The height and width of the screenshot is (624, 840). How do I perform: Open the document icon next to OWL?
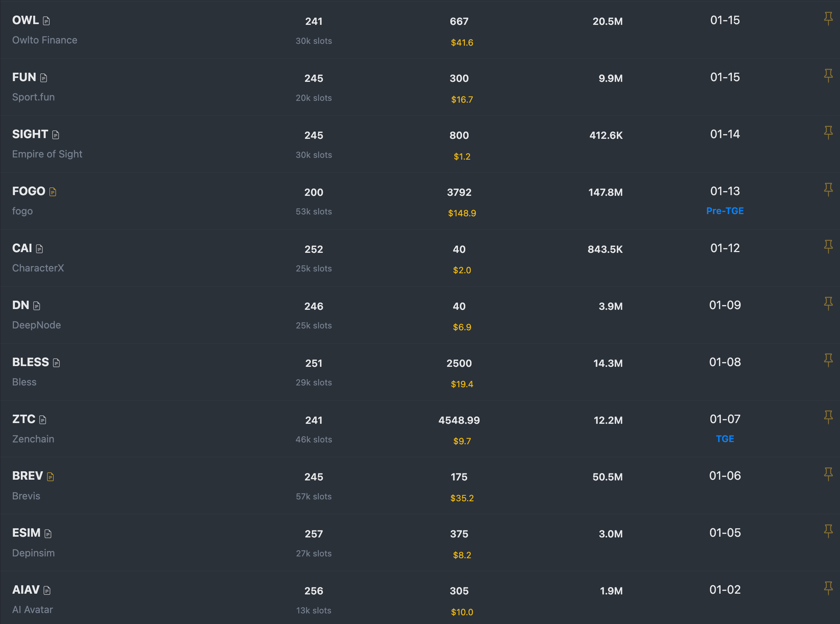(x=46, y=21)
